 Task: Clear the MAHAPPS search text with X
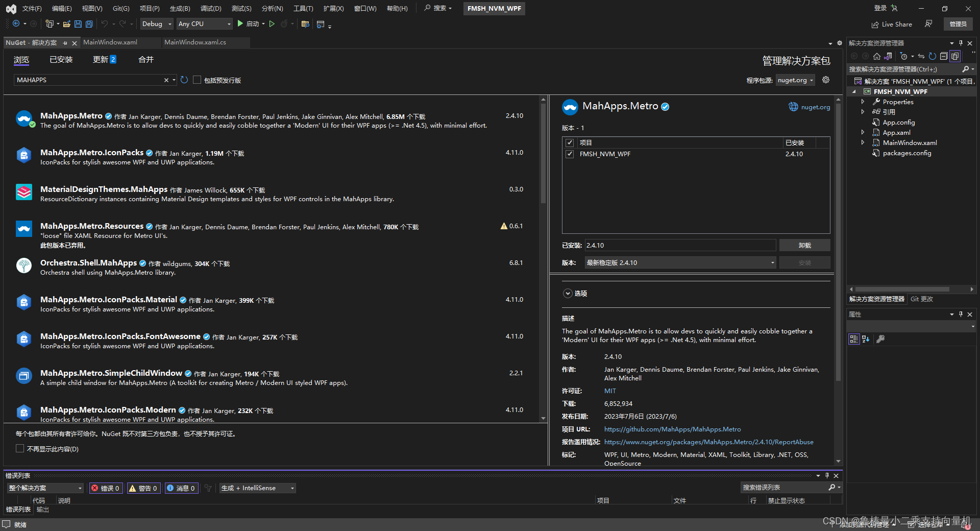[166, 80]
